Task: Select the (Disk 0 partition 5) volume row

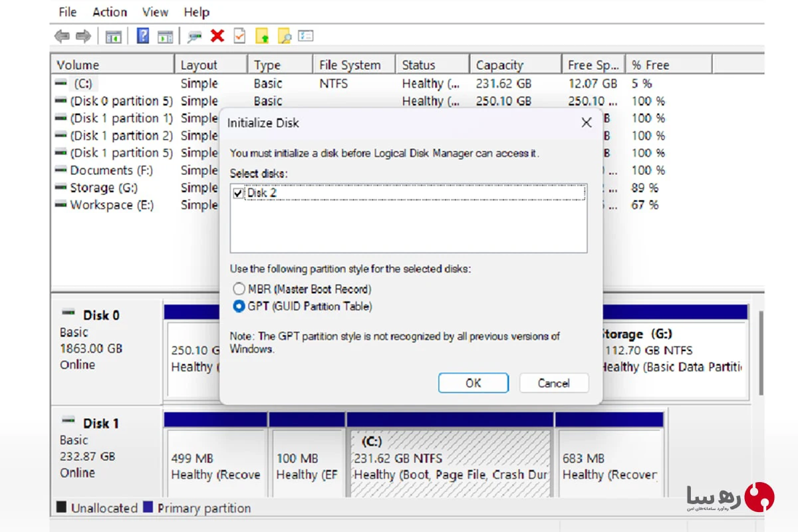Action: (x=122, y=101)
